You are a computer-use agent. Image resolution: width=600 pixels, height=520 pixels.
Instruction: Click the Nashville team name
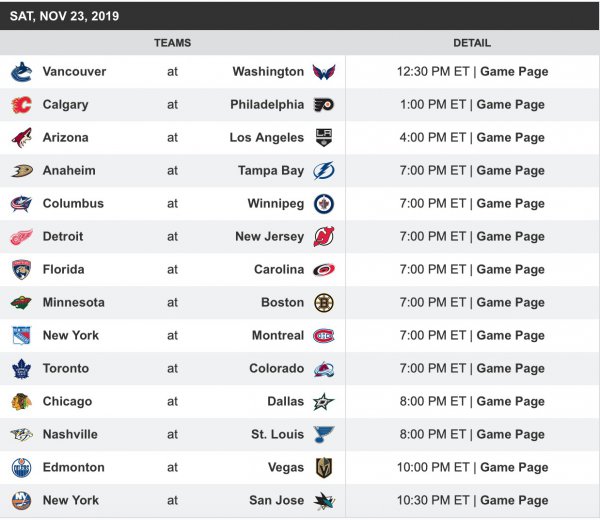click(70, 435)
